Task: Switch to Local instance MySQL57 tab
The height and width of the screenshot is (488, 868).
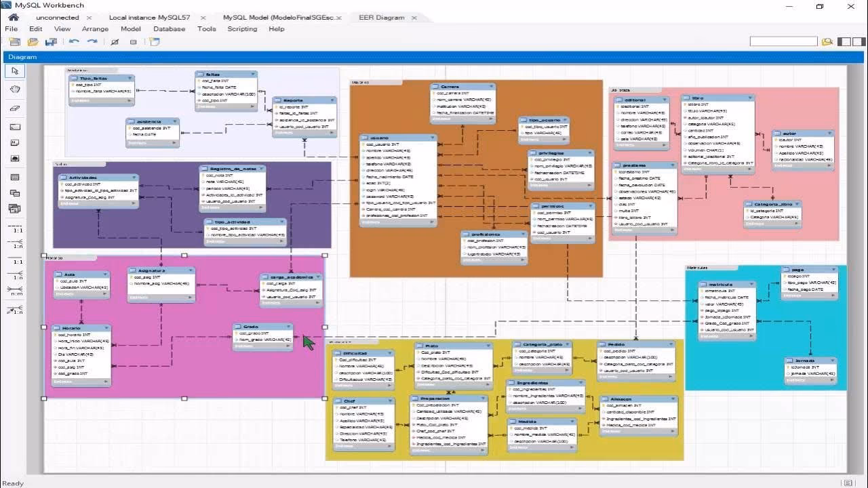Action: (x=149, y=18)
